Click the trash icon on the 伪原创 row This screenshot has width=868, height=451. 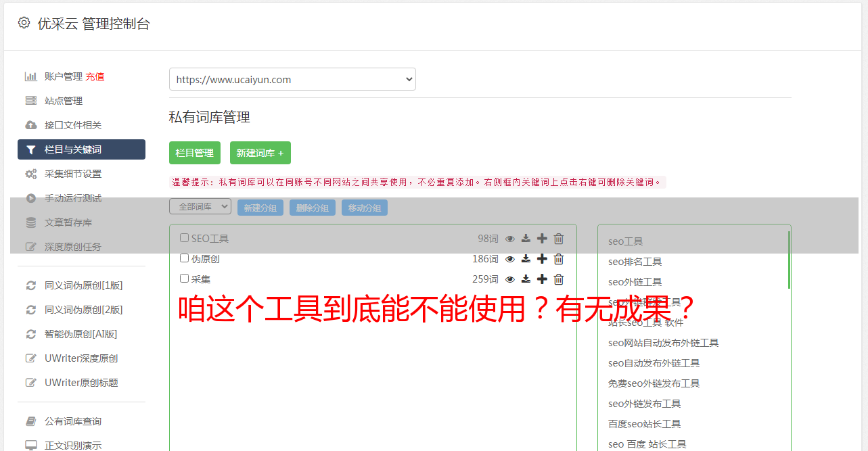point(559,259)
